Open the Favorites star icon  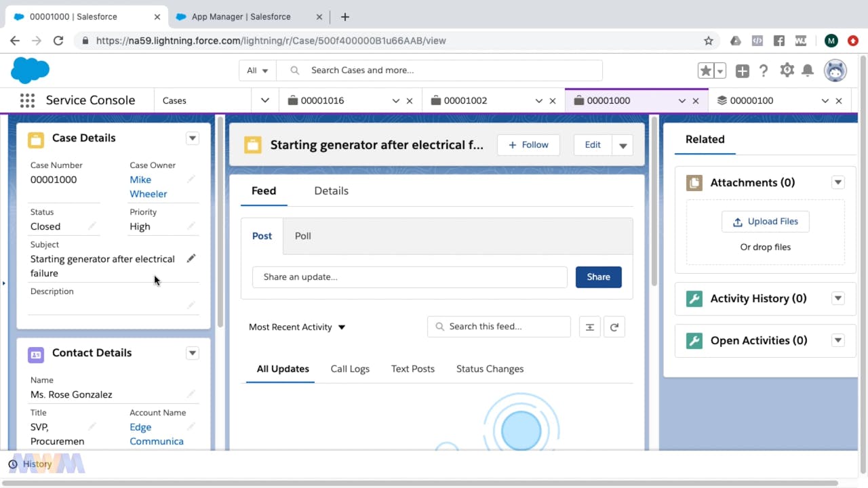point(706,70)
